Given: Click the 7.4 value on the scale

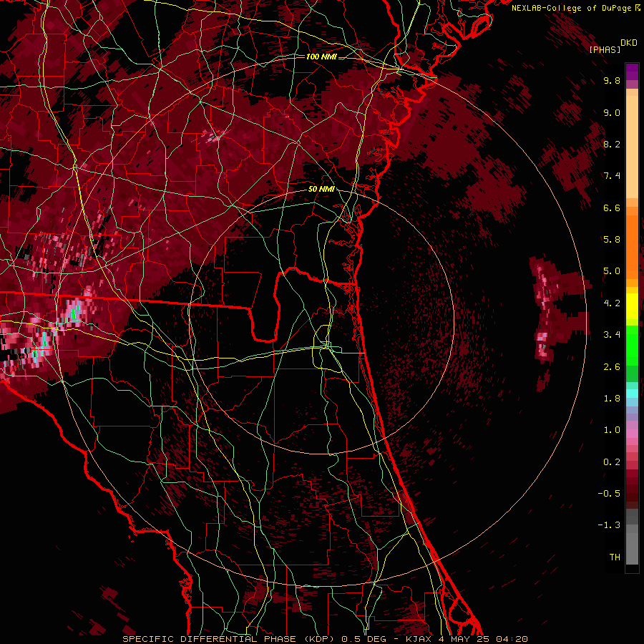Looking at the screenshot, I should pyautogui.click(x=612, y=176).
